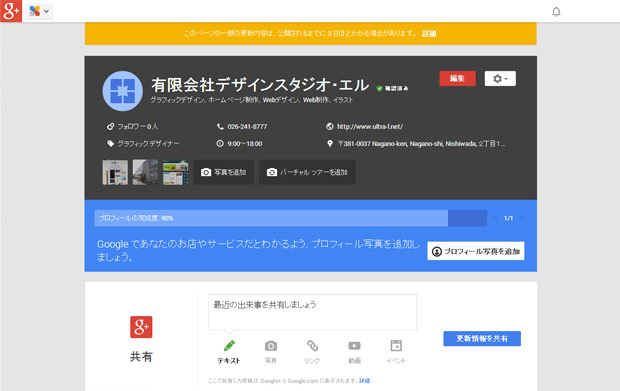Follow the 詳細 link in the yellow banner
Image resolution: width=620 pixels, height=391 pixels.
coord(429,34)
